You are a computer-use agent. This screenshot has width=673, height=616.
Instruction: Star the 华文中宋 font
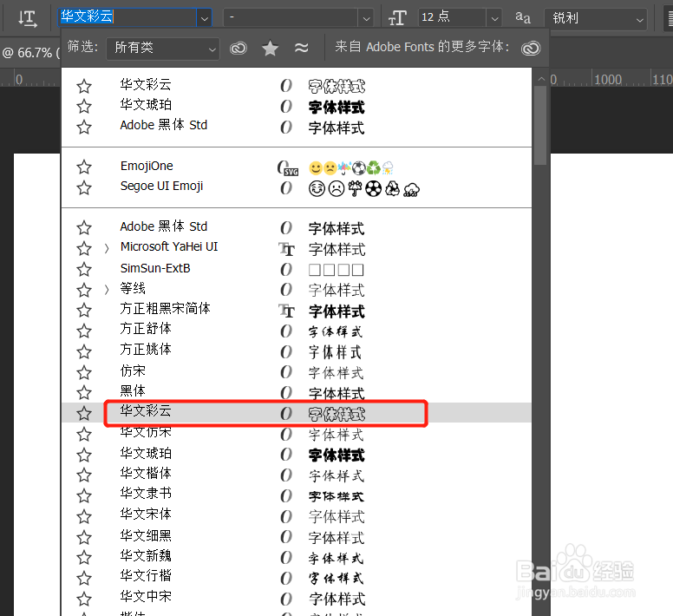pos(84,599)
